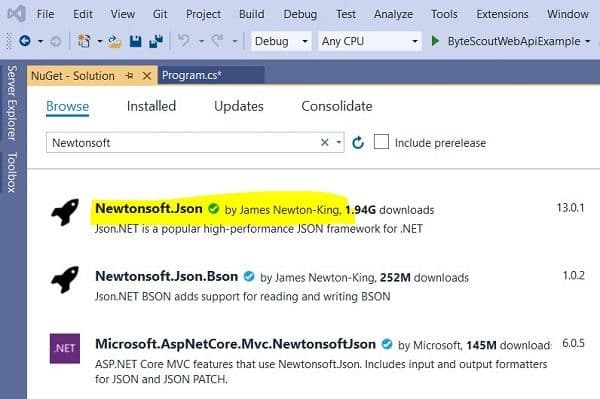This screenshot has width=600, height=399.
Task: Click the green Start debugging play icon
Action: pos(435,41)
